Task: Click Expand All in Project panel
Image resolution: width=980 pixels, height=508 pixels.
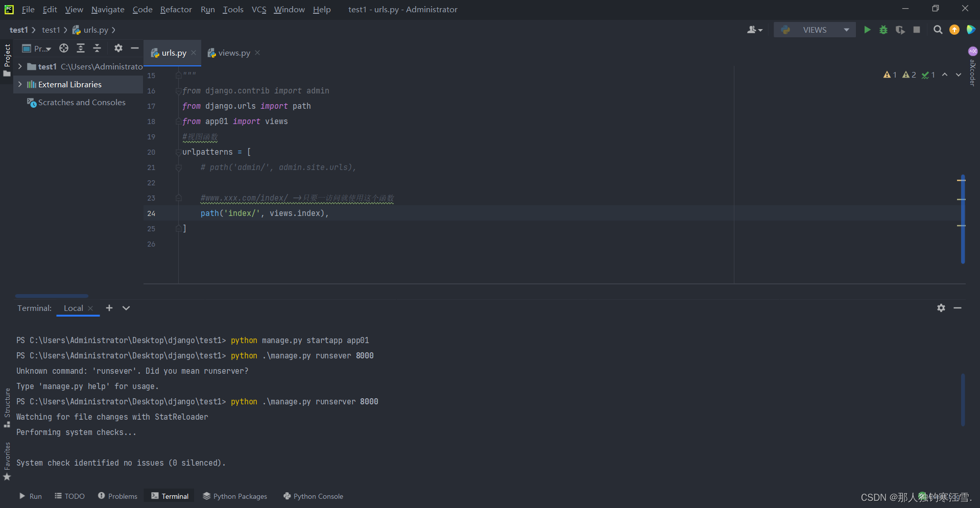Action: tap(81, 48)
